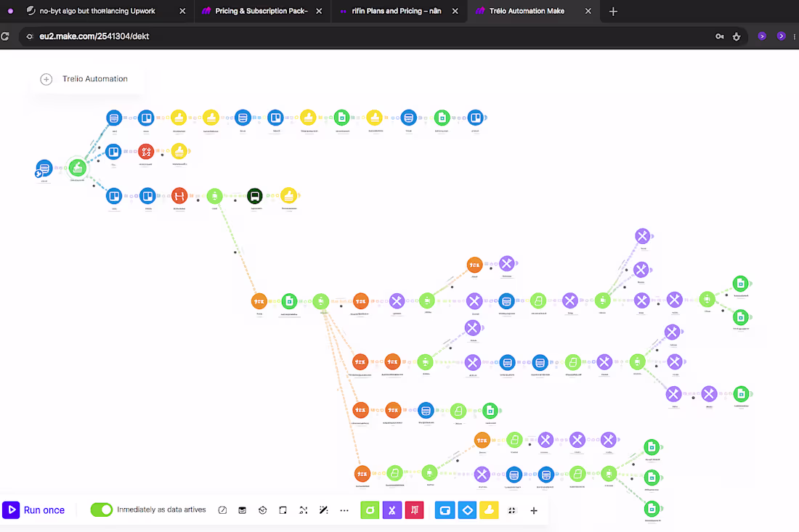The image size is (799, 532).
Task: Click the blue diamond app shortcut
Action: (x=468, y=510)
